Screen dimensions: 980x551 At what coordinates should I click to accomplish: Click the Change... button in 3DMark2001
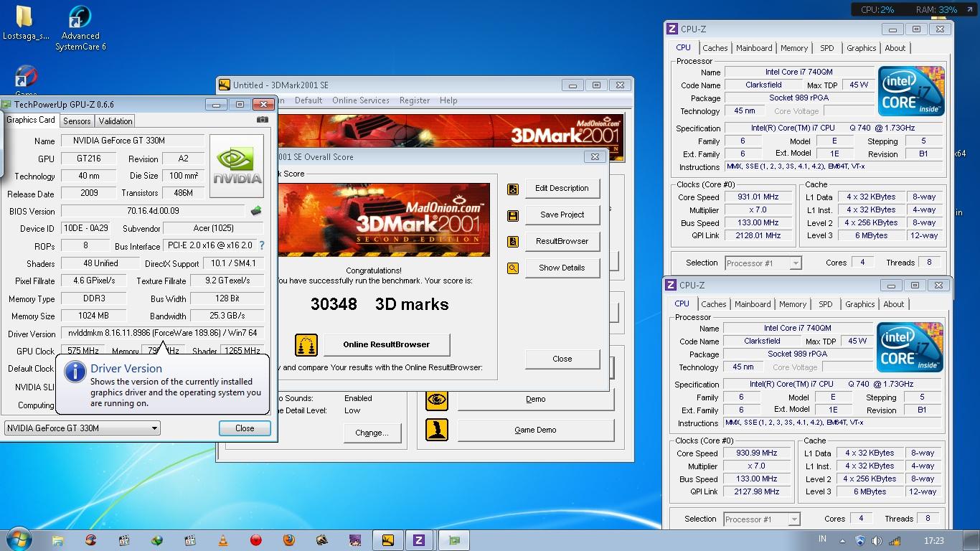[372, 433]
